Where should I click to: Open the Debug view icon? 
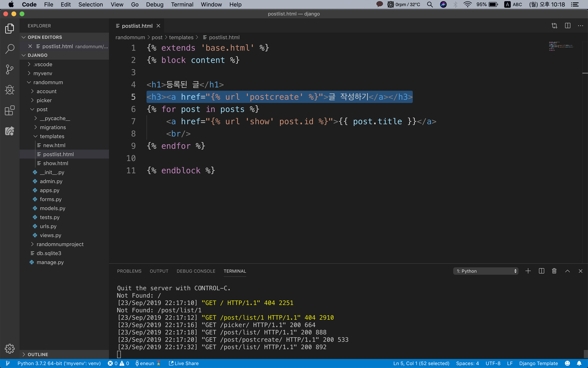[x=10, y=90]
